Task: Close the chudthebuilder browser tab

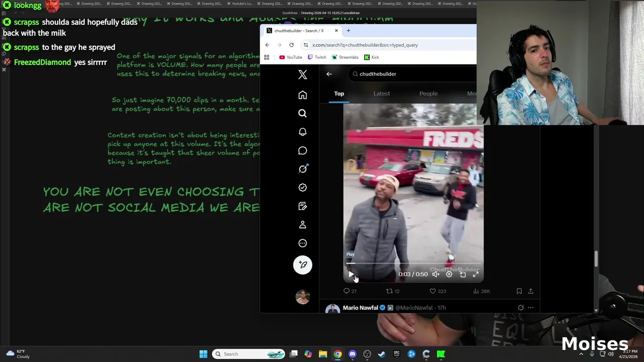Action: click(336, 31)
